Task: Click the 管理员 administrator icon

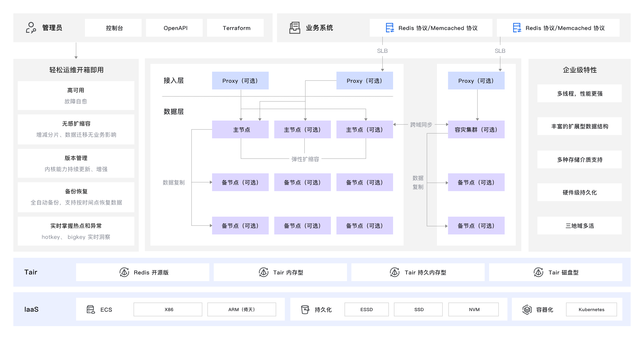Action: point(31,27)
